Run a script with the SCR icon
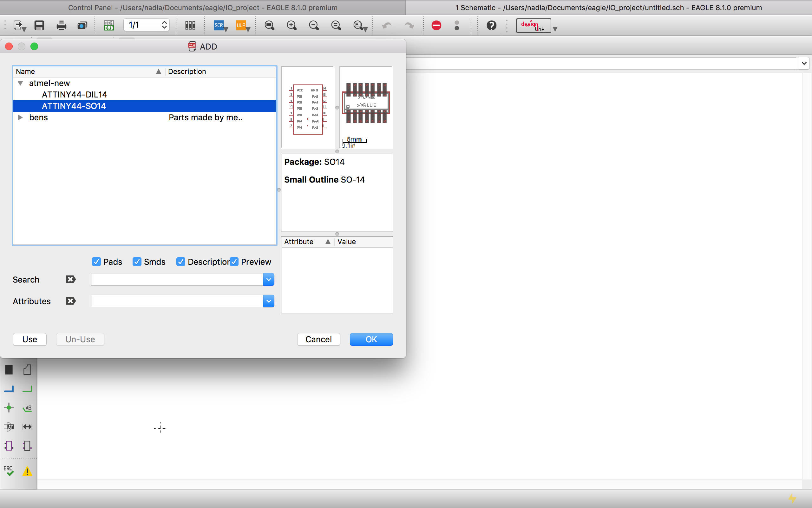Viewport: 812px width, 508px height. (220, 25)
